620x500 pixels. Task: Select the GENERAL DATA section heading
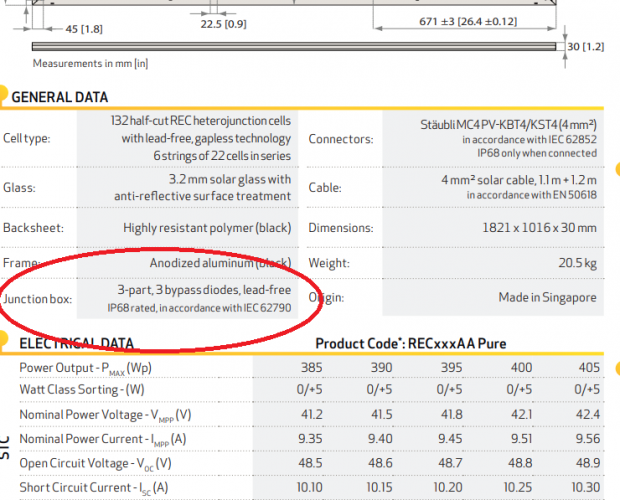59,97
